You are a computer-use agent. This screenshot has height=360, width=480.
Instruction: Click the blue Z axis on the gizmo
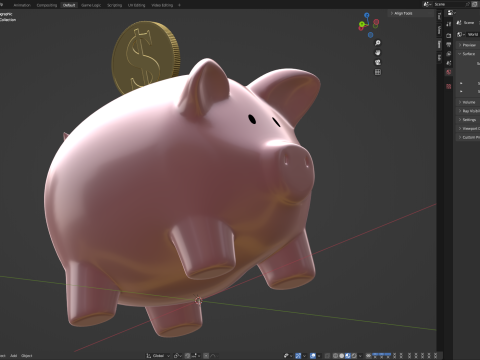pos(367,15)
